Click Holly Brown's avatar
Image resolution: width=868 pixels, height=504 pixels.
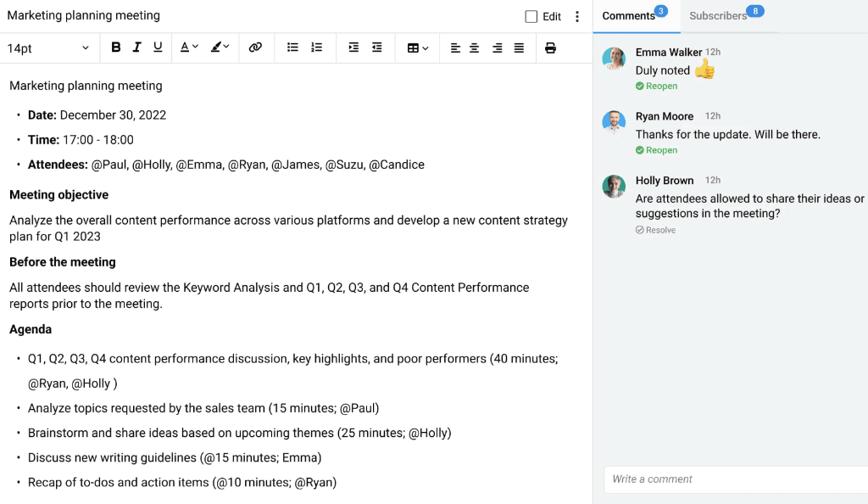614,187
